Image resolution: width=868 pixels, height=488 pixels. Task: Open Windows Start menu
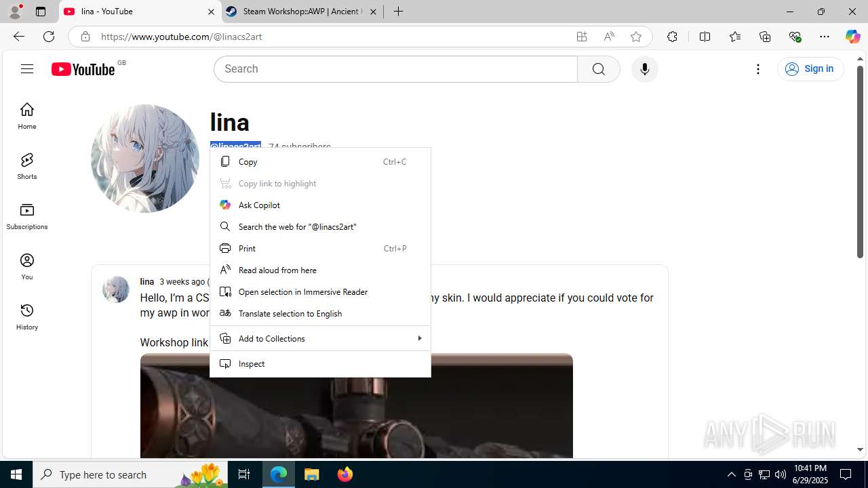[x=16, y=474]
